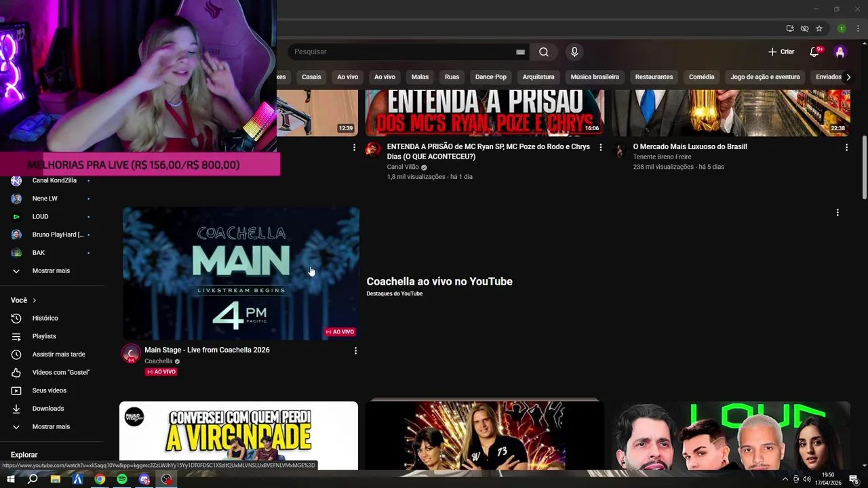Select the Arquitetura category chip

[x=538, y=77]
